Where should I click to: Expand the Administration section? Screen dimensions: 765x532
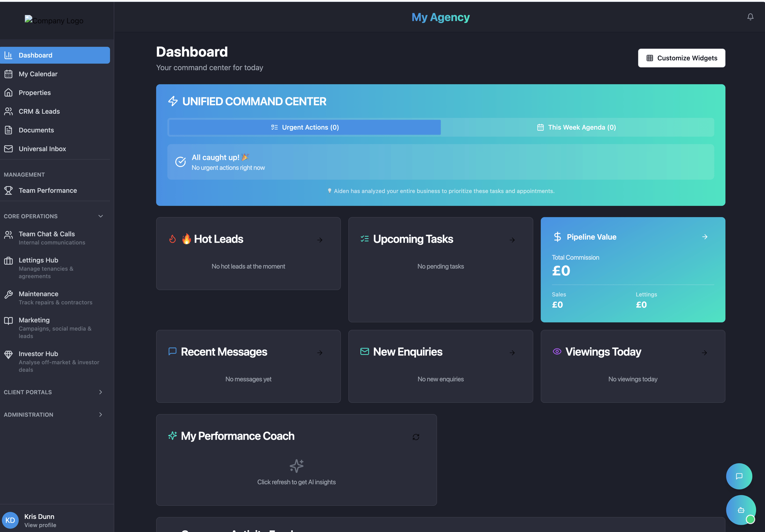click(x=101, y=414)
